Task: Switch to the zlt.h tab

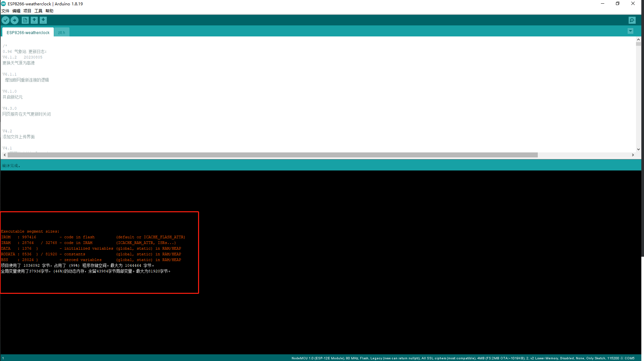Action: (x=61, y=32)
